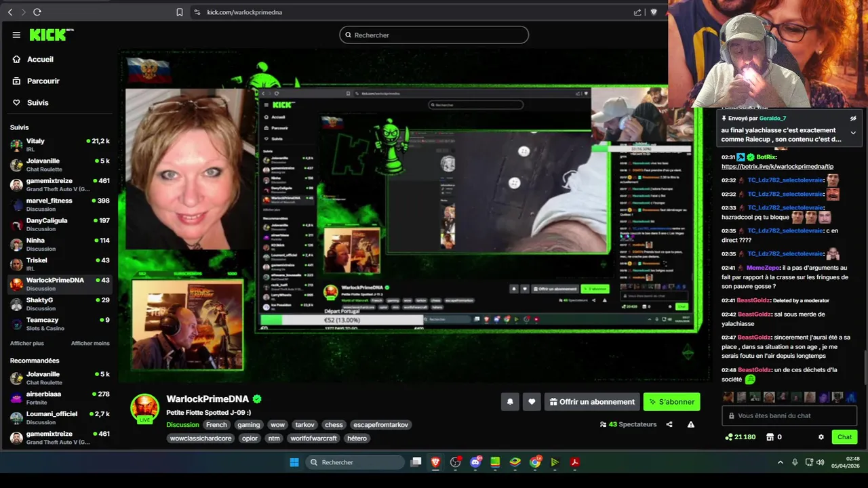Open marvel_fitness followed channel

click(60, 205)
